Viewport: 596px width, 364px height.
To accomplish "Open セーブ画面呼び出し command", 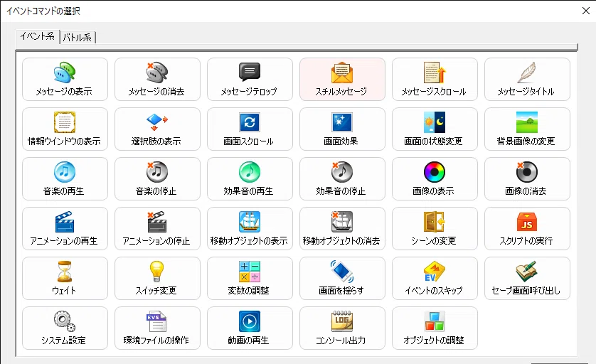I will click(527, 279).
